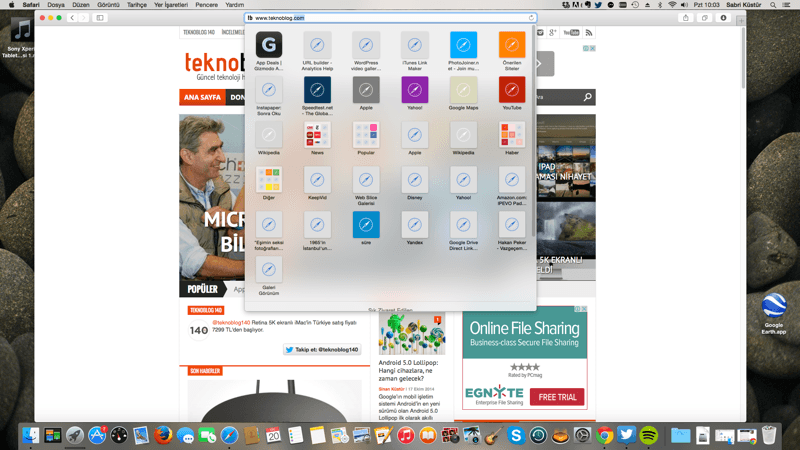Open Google Drive Direct Link favorite
Viewport: 800px width, 450px height.
(x=463, y=224)
